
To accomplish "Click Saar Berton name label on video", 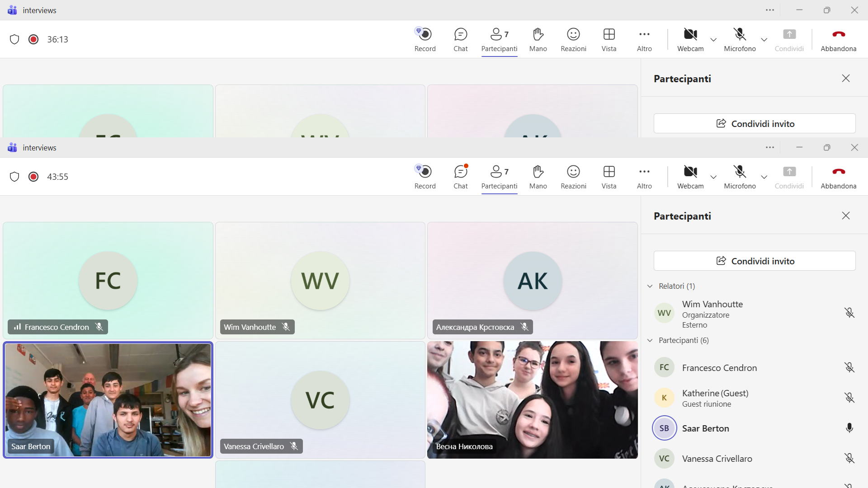I will click(31, 446).
